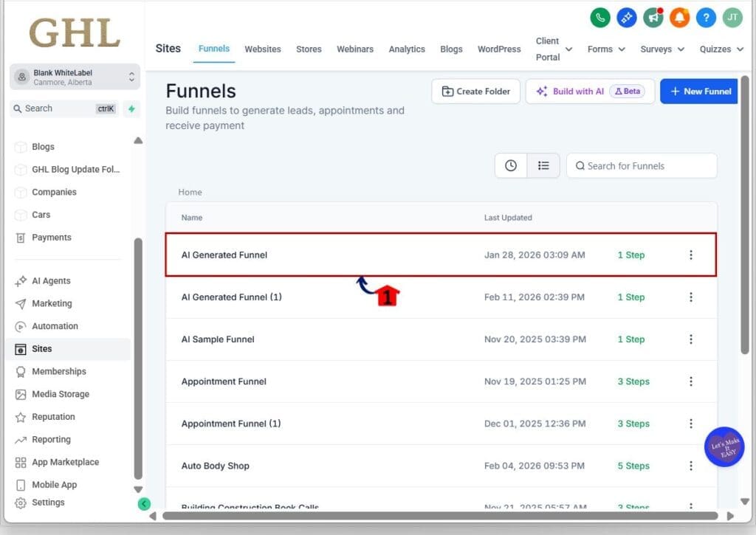
Task: Click the megaphone announcements icon
Action: (x=653, y=17)
